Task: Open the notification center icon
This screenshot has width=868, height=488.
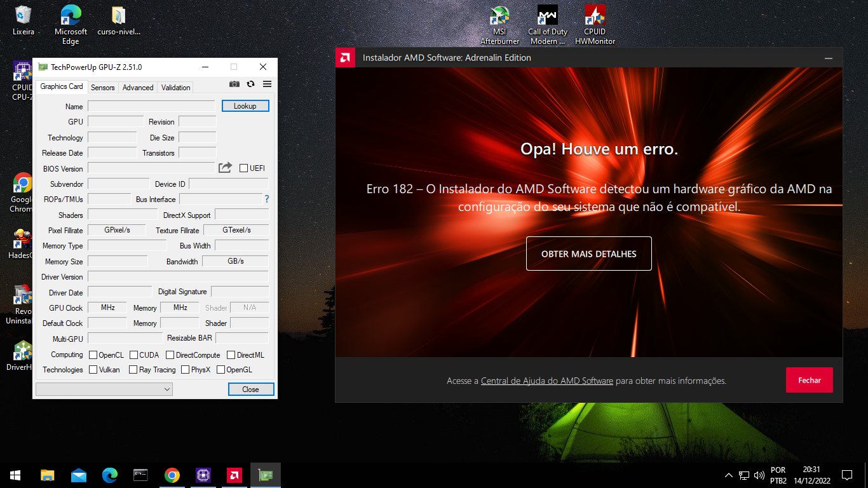Action: pyautogui.click(x=846, y=475)
